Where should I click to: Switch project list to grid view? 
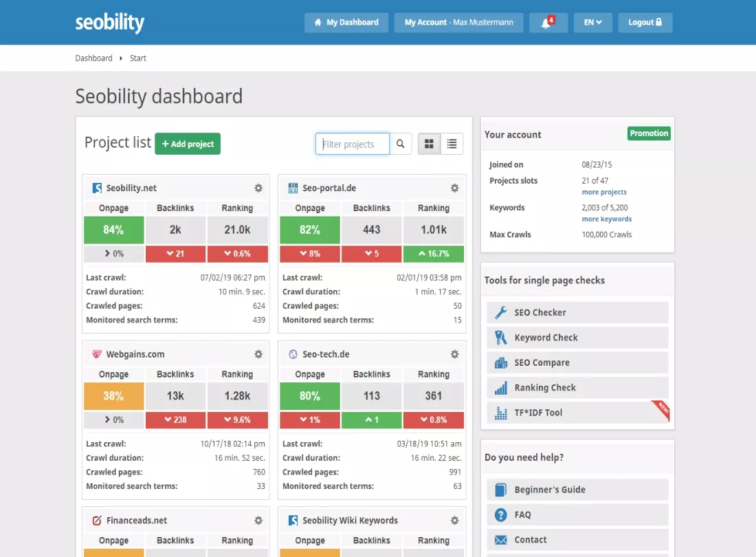click(x=430, y=144)
